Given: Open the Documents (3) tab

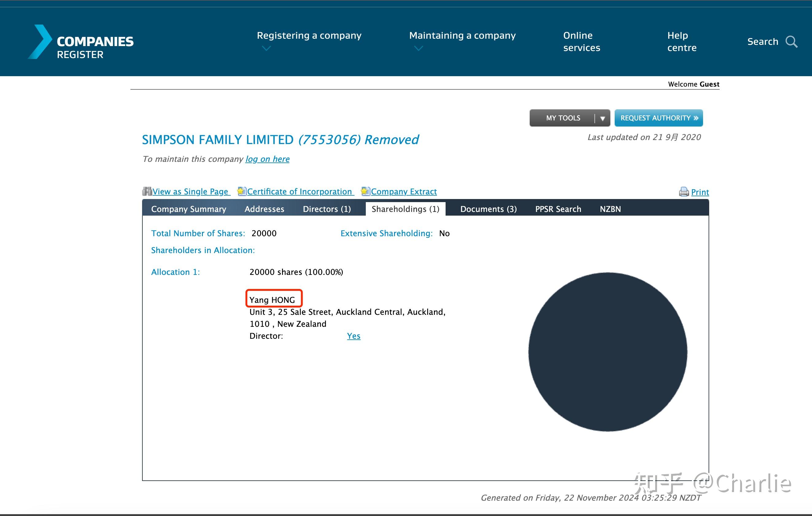Looking at the screenshot, I should click(488, 209).
